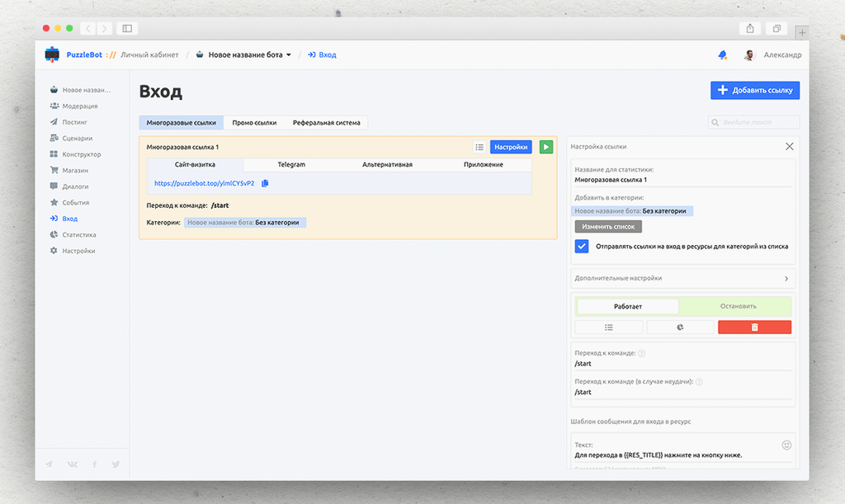
Task: Click the VK icon in sidebar footer
Action: pos(73,464)
